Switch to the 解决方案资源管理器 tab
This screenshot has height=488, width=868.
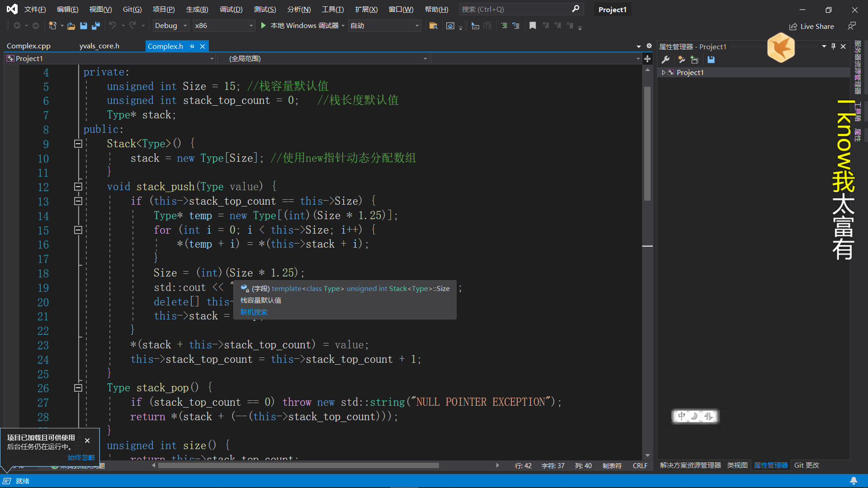[x=690, y=465]
